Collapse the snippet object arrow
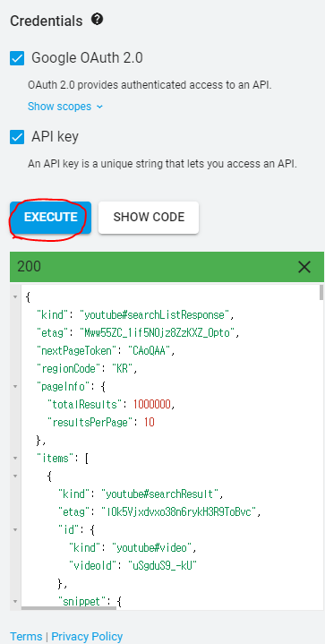The image size is (325, 644). click(x=15, y=602)
